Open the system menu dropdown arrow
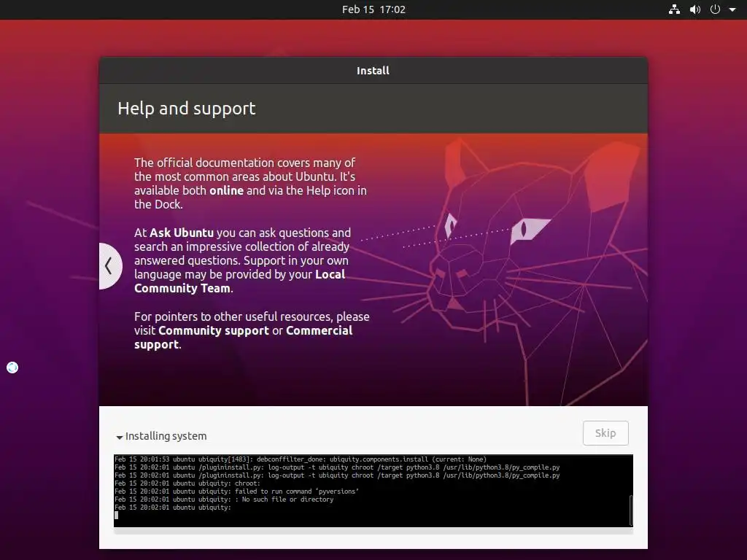747x560 pixels. point(732,9)
